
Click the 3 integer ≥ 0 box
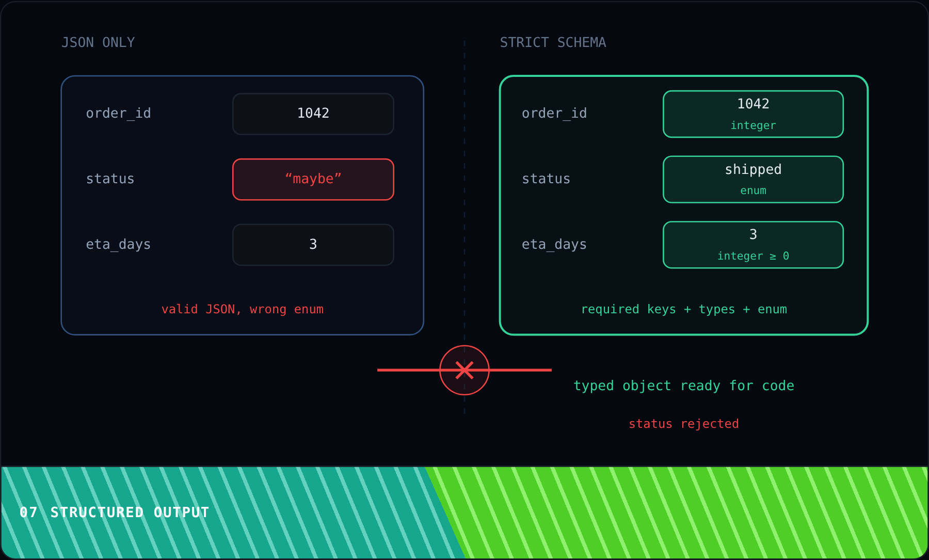[x=753, y=245]
